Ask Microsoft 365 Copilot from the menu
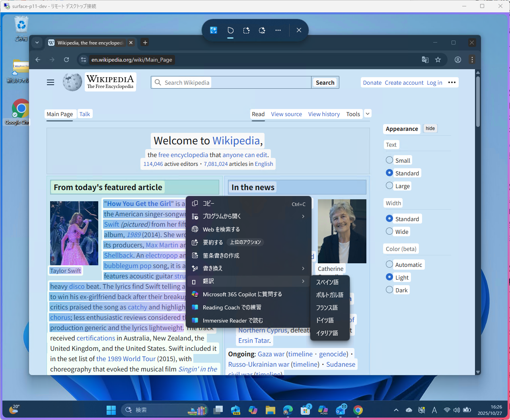The image size is (510, 420). (249, 294)
